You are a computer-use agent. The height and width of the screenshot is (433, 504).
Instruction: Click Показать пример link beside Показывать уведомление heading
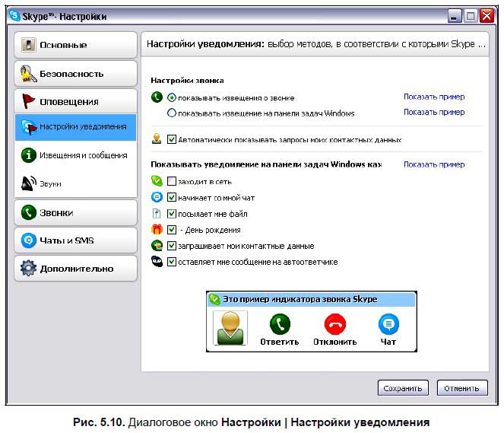pyautogui.click(x=434, y=164)
